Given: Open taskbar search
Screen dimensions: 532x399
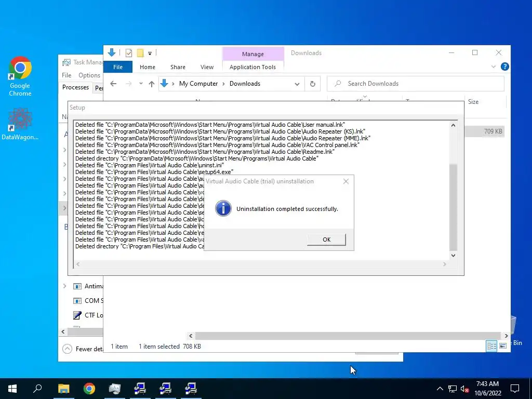Looking at the screenshot, I should [37, 389].
